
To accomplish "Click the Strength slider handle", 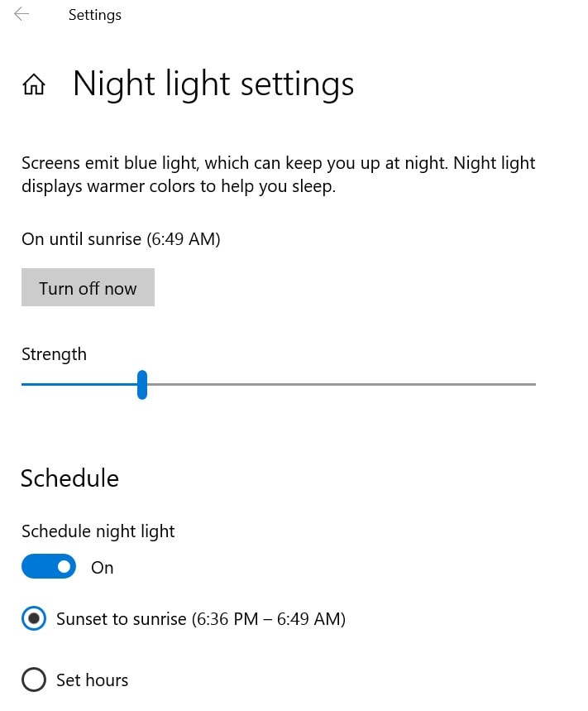I will click(142, 385).
